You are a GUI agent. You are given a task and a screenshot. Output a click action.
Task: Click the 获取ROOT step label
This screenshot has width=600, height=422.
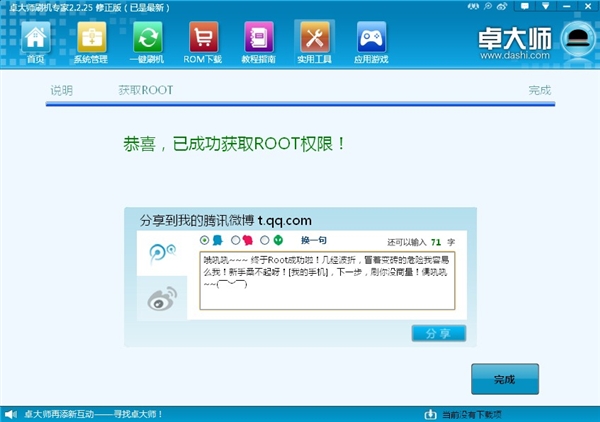pyautogui.click(x=146, y=90)
